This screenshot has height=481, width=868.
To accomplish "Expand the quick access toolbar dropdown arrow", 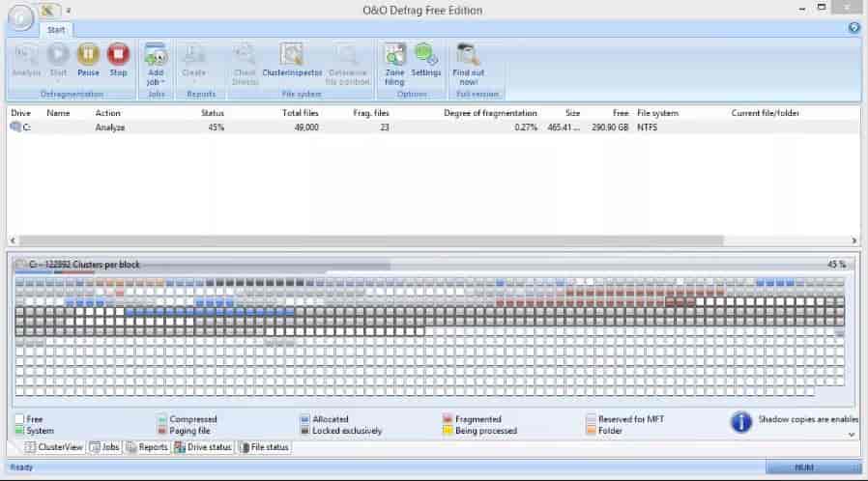I will pos(68,11).
